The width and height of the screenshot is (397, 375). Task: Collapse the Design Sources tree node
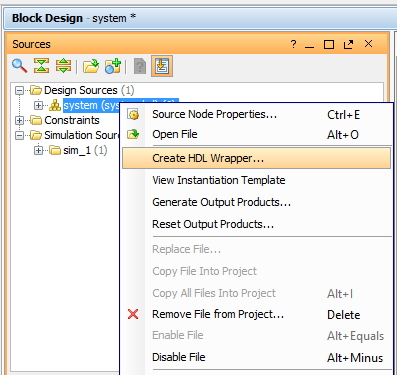pos(19,90)
